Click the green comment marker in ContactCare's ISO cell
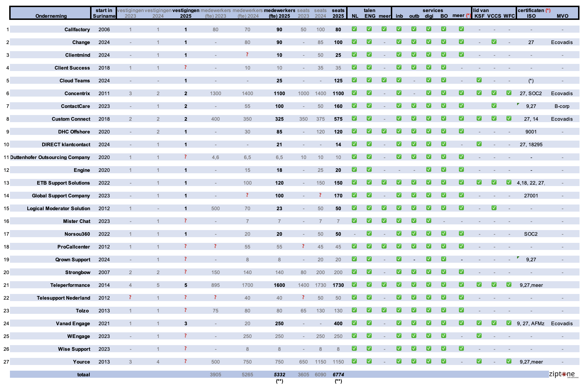The height and width of the screenshot is (387, 588). tap(518, 104)
